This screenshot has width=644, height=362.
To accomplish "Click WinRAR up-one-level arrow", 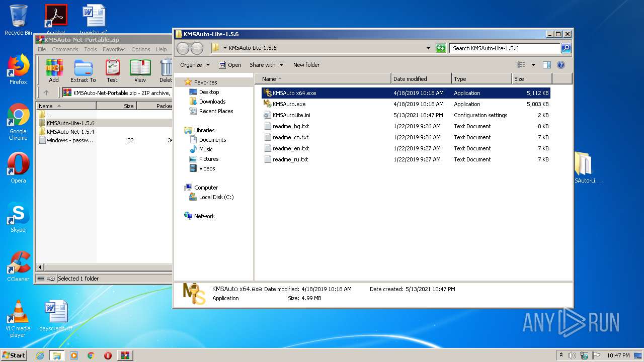I will (x=46, y=93).
